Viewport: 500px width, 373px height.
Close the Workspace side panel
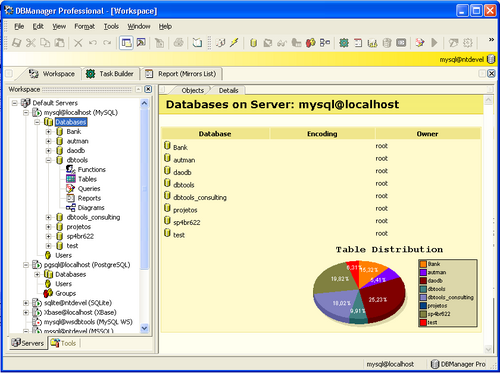click(148, 89)
